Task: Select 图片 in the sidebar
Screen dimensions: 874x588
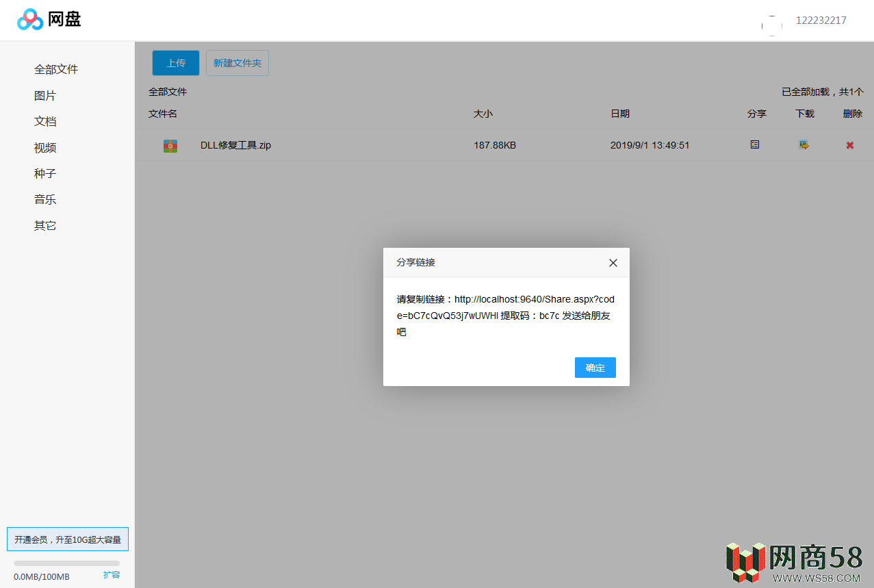Action: click(45, 95)
